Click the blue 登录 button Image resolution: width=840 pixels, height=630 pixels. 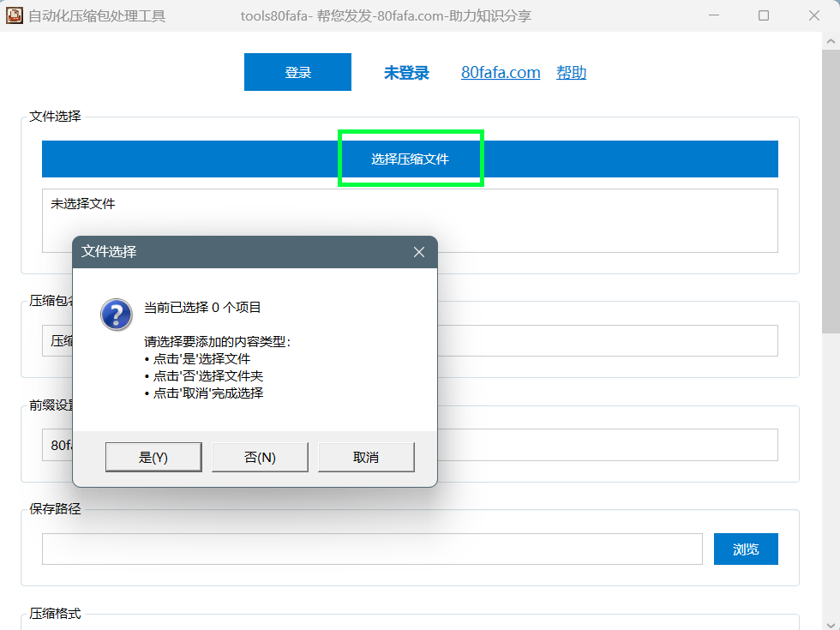[x=297, y=73]
